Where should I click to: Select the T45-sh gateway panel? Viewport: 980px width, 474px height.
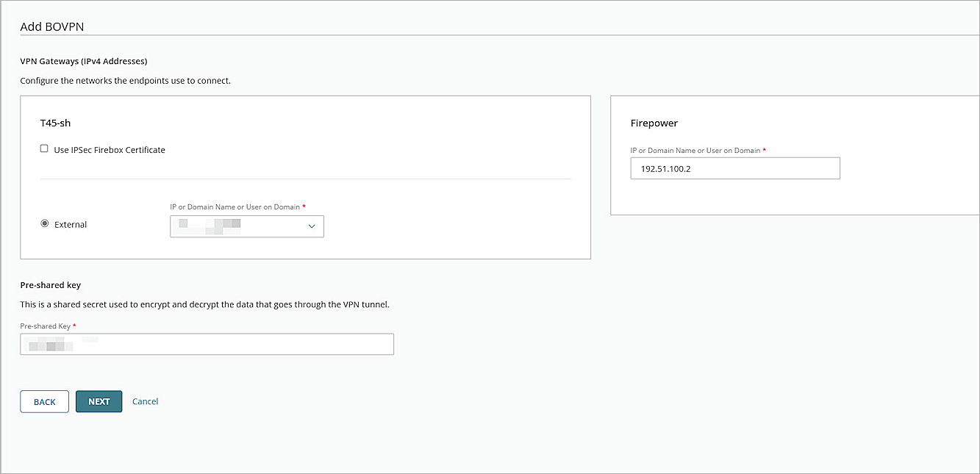tap(305, 176)
